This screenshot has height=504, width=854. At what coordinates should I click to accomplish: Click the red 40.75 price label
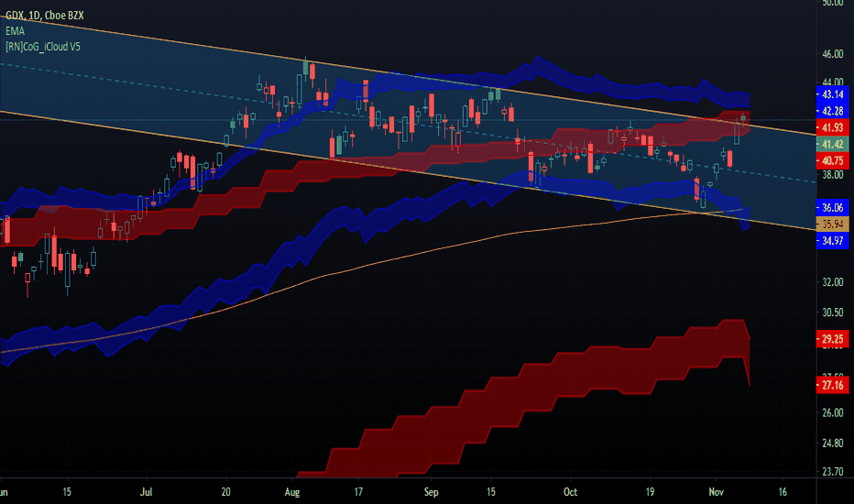832,160
